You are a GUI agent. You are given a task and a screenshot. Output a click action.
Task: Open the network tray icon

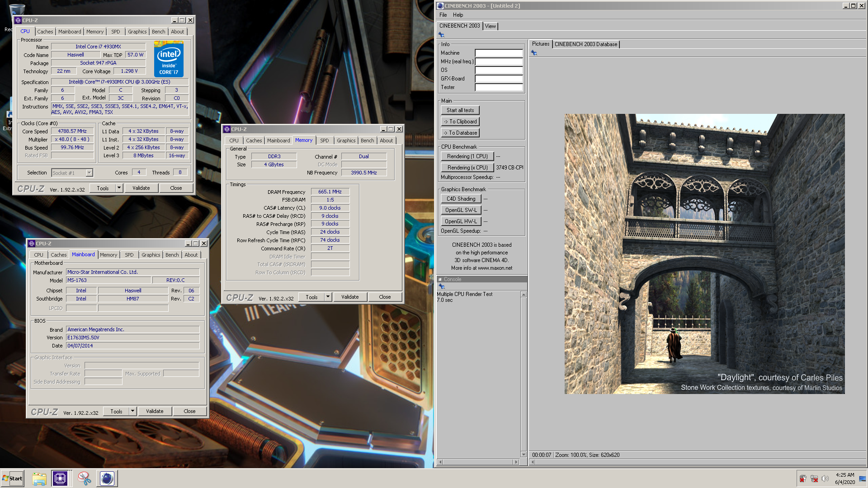click(814, 479)
